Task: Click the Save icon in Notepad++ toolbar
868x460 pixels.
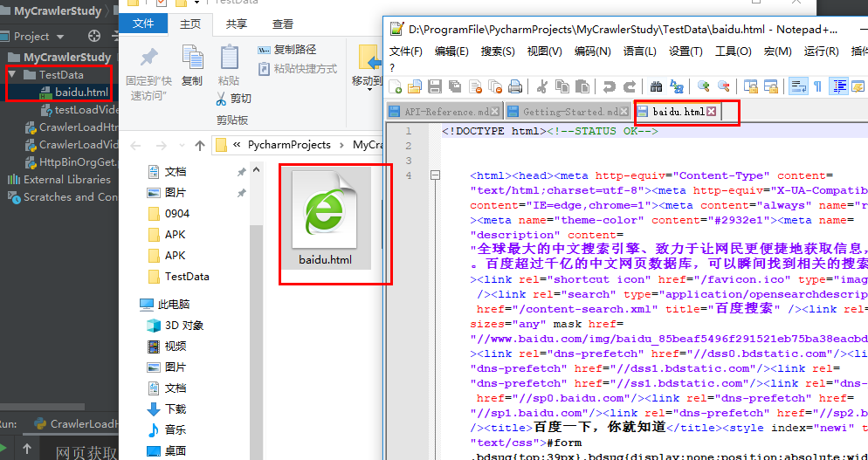Action: [x=435, y=86]
